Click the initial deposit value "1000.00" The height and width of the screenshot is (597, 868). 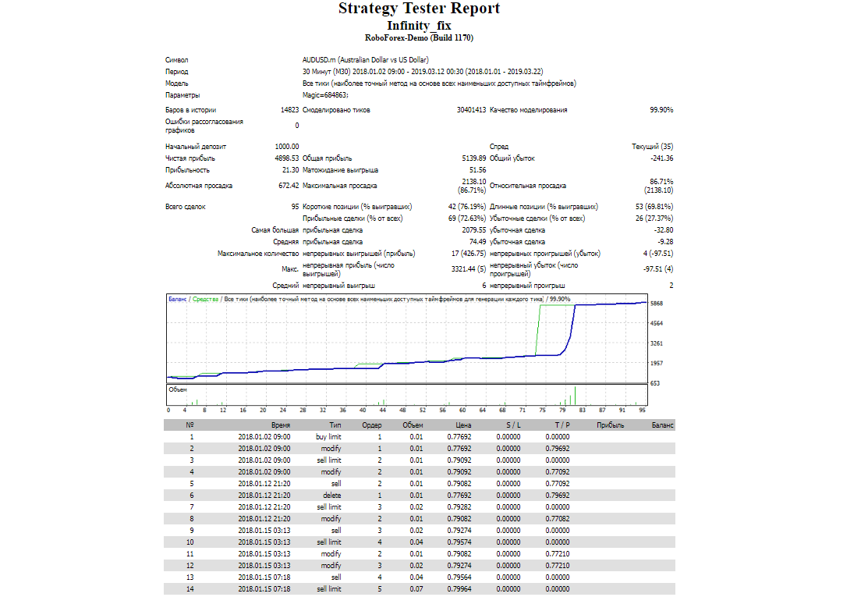[x=287, y=146]
